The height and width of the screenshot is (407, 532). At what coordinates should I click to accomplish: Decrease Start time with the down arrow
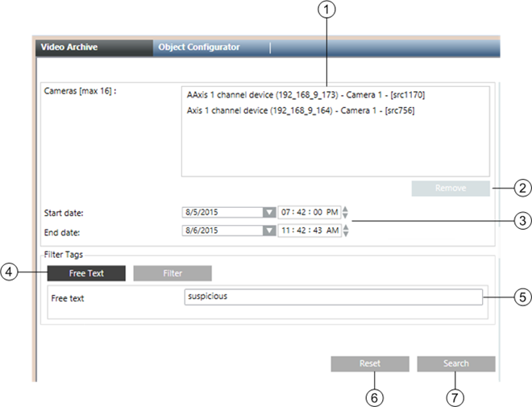click(346, 217)
